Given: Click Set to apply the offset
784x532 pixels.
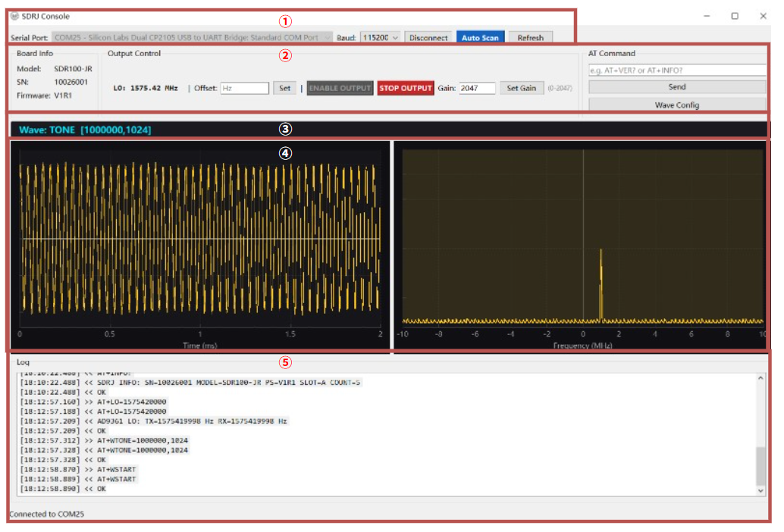Looking at the screenshot, I should [x=284, y=89].
